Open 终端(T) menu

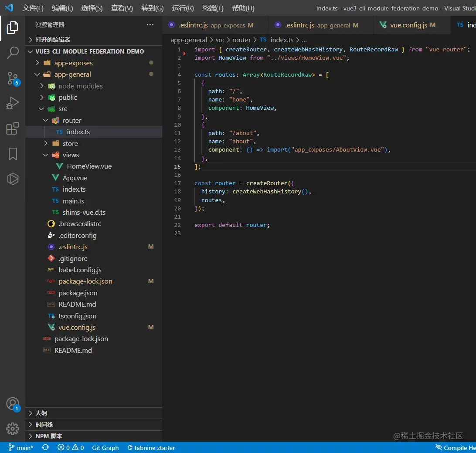(x=213, y=8)
